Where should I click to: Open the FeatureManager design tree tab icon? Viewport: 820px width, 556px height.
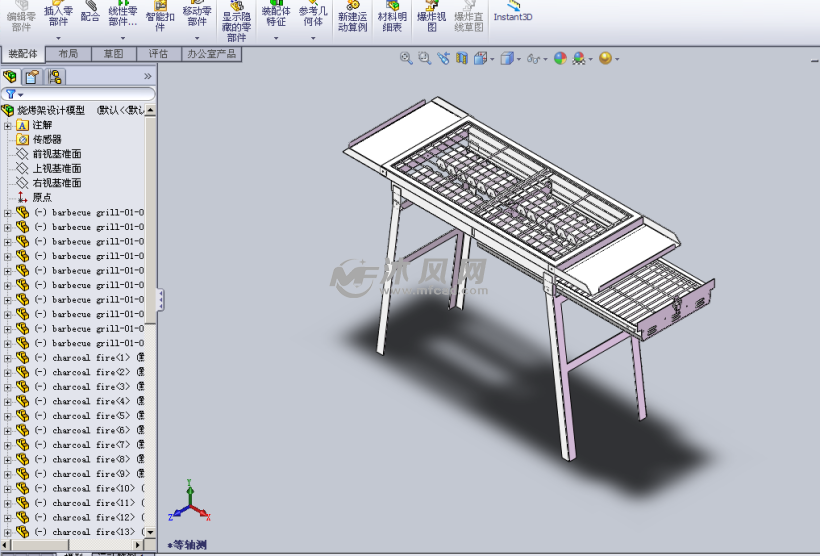pos(10,76)
